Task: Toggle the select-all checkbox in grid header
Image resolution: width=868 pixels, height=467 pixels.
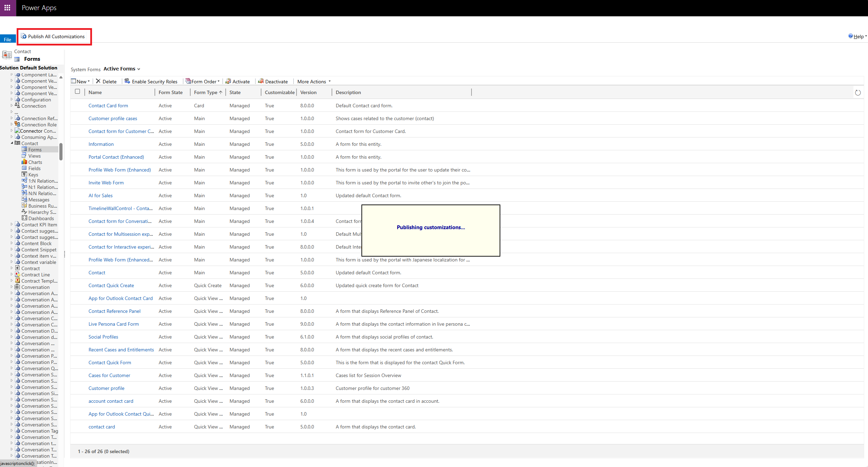Action: [x=77, y=92]
